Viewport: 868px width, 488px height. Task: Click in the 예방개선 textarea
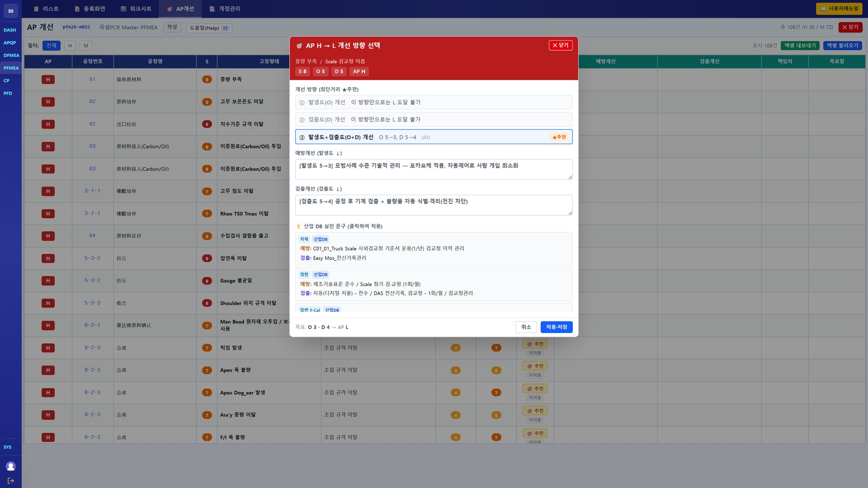click(x=434, y=169)
